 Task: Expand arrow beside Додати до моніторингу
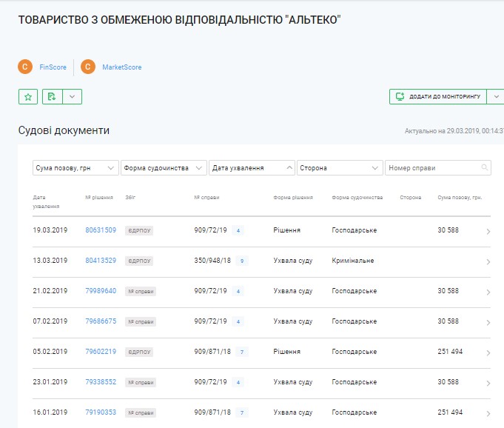497,96
